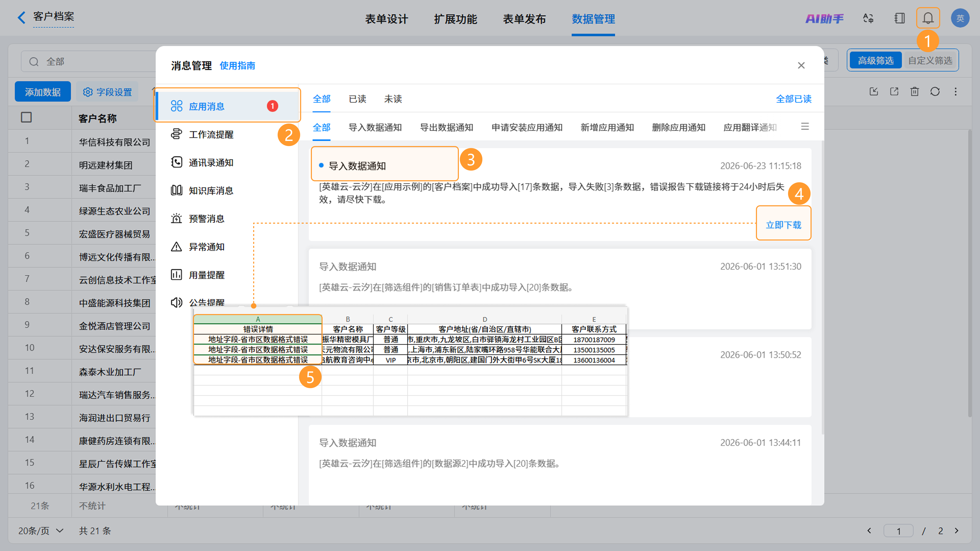Filter by 新增应用通知 tab
980x551 pixels.
click(x=607, y=127)
